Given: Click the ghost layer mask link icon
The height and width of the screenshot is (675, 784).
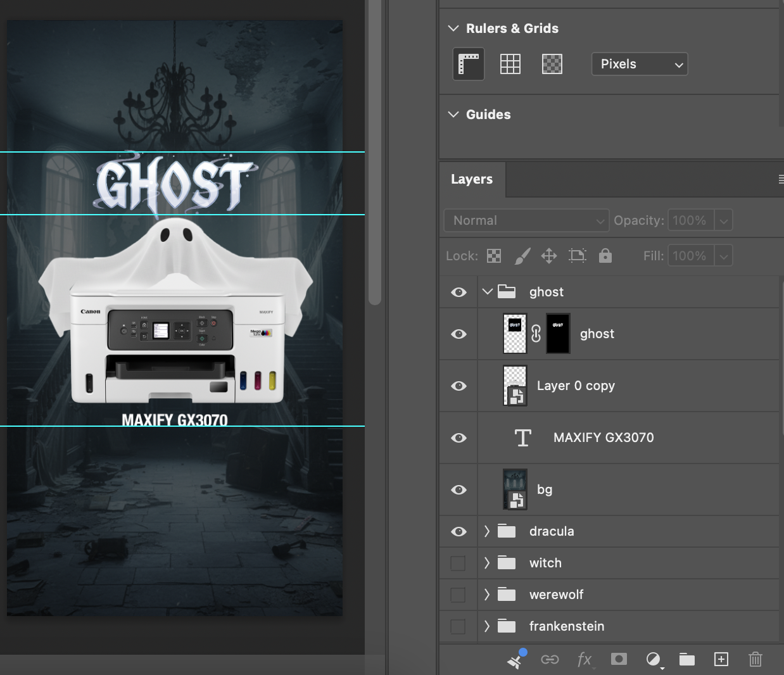Looking at the screenshot, I should point(536,334).
